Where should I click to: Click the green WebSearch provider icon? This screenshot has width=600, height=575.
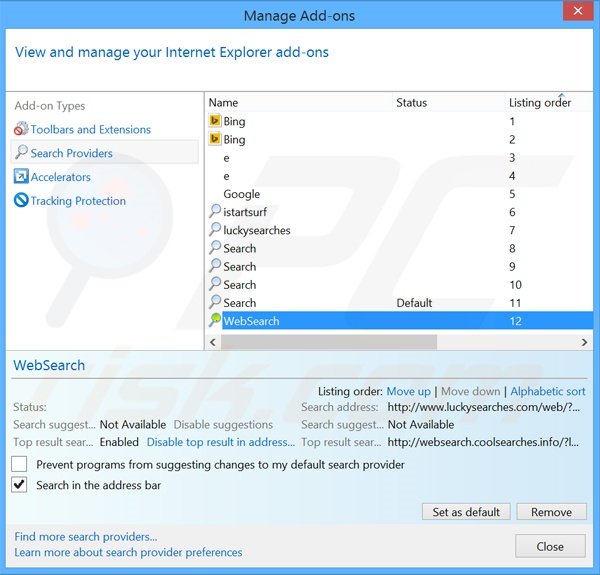coord(215,320)
